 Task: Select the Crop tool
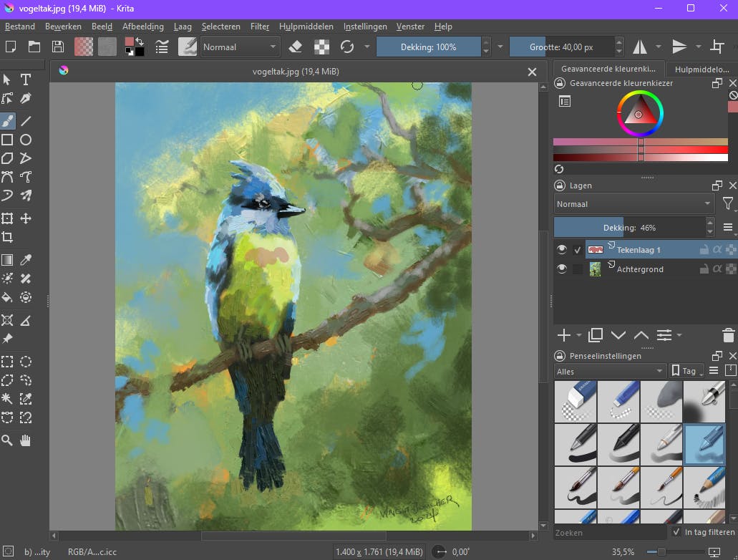(7, 237)
